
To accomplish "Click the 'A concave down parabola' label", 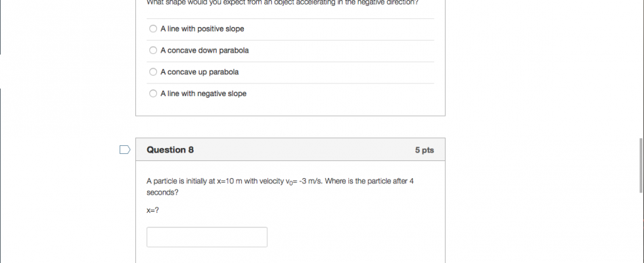I will click(204, 51).
